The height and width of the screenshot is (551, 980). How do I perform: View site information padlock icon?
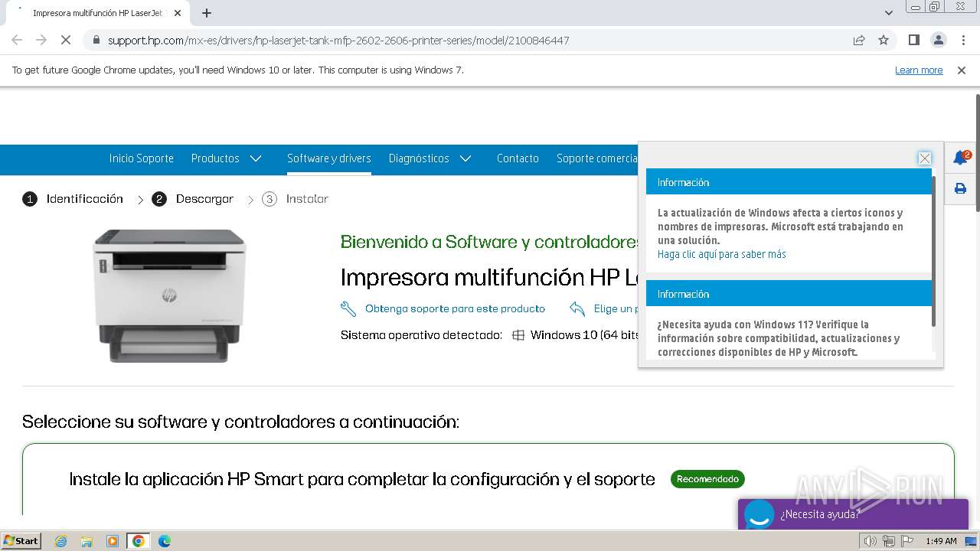click(x=96, y=40)
